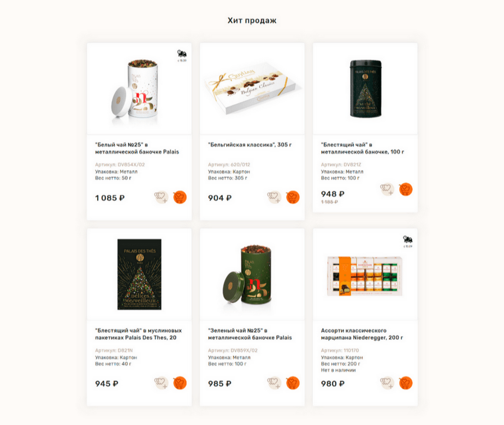Add muslin bags tea 945 ₽ to cart
The image size is (504, 425).
pos(180,383)
